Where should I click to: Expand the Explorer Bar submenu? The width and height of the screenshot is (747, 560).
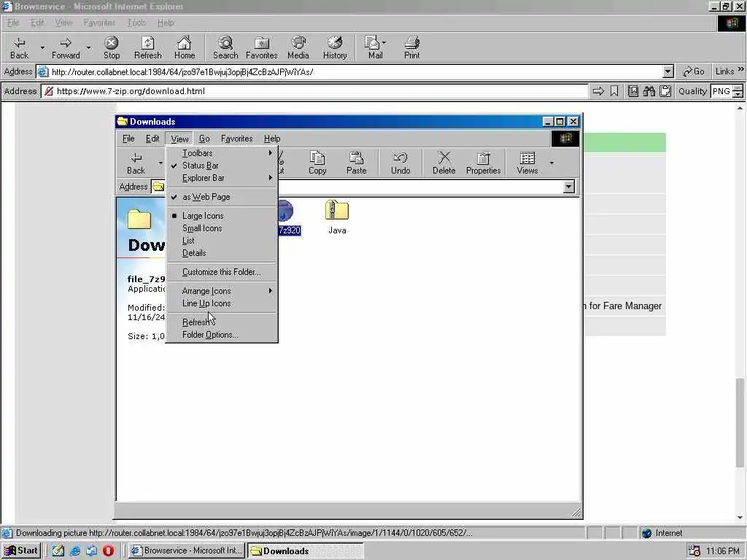[222, 178]
